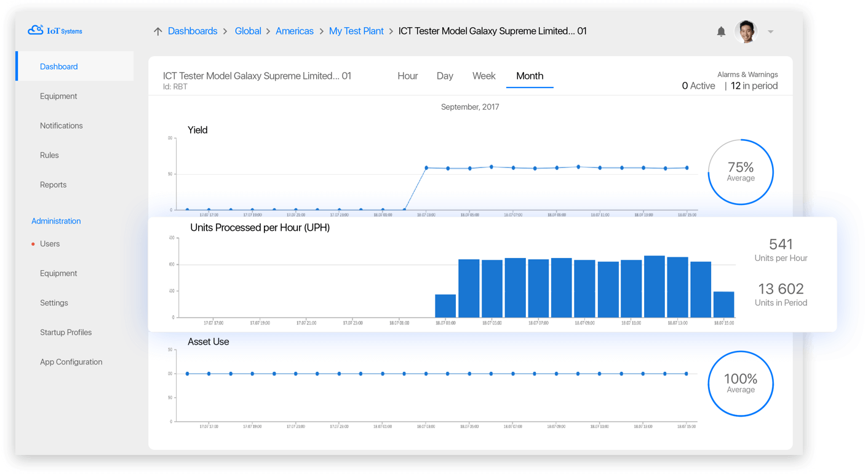Switch to the Day tab
This screenshot has width=868, height=474.
pyautogui.click(x=445, y=76)
